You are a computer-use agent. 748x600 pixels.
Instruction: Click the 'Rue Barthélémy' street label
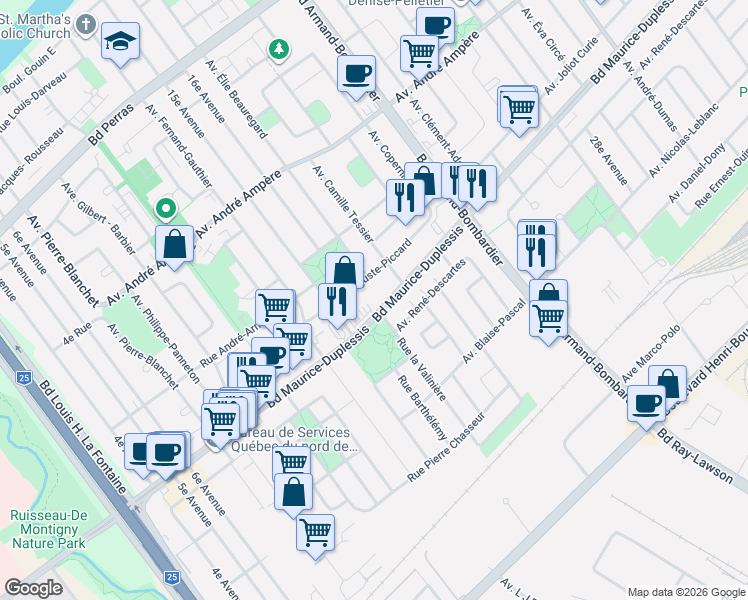[x=422, y=407]
